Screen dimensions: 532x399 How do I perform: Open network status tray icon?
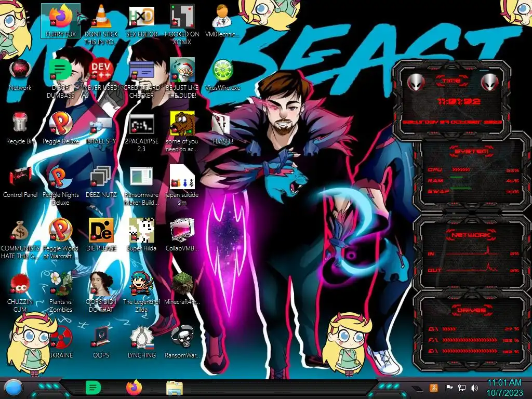click(x=462, y=388)
